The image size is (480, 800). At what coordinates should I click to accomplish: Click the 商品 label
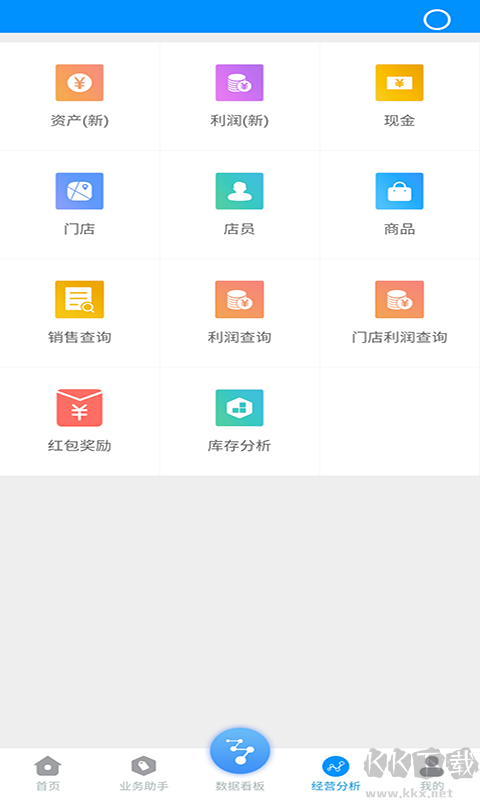399,229
